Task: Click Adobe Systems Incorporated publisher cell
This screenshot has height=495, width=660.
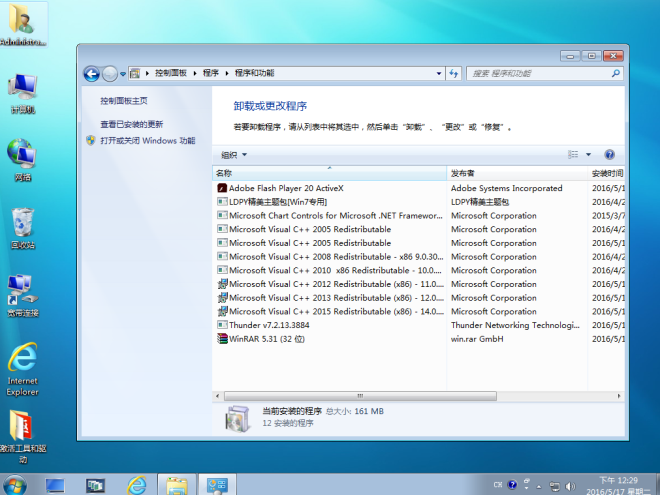Action: click(x=507, y=188)
